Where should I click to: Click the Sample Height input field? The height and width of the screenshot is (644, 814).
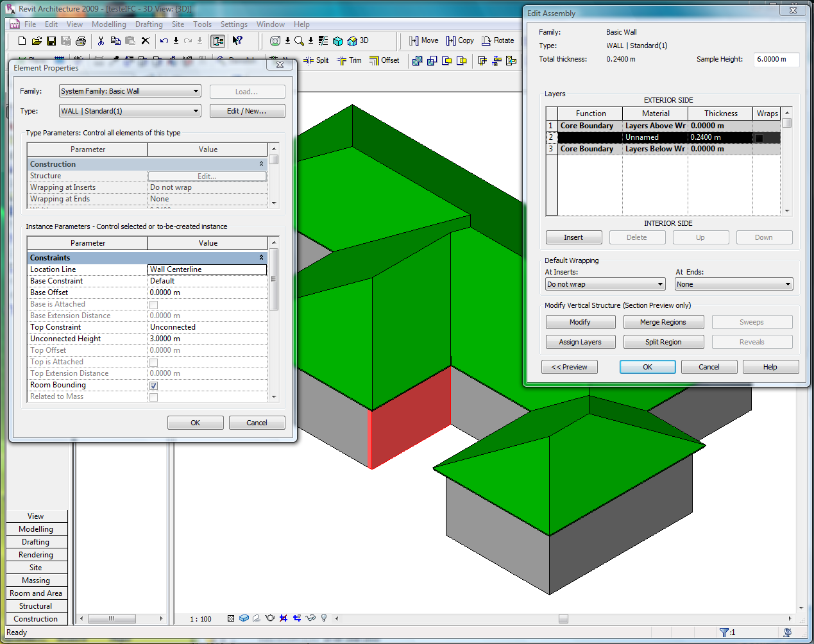coord(776,59)
